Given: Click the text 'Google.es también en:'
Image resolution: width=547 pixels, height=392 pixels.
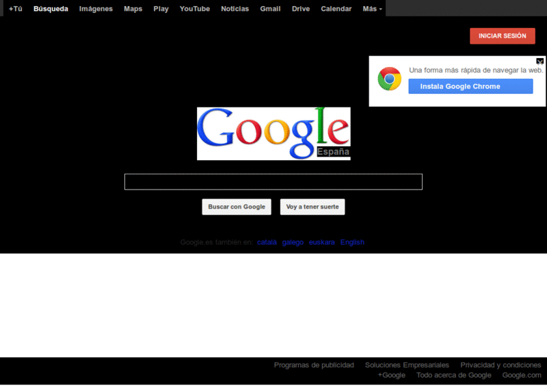Looking at the screenshot, I should click(x=216, y=242).
